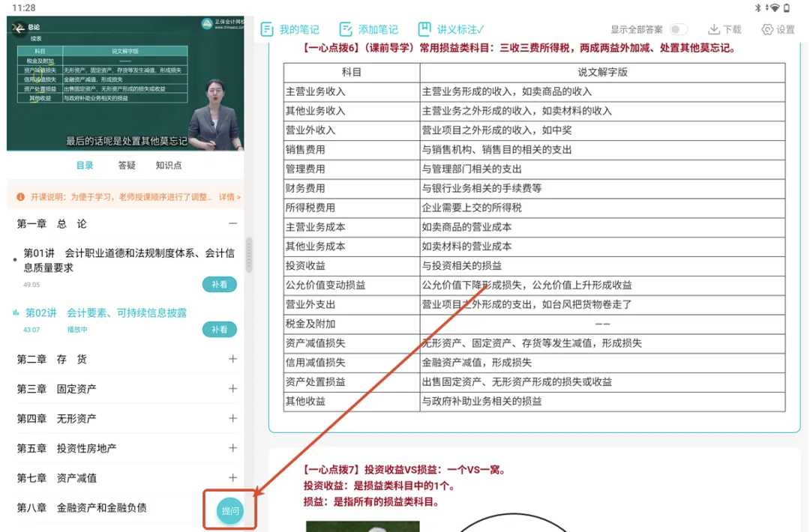This screenshot has height=532, width=810.
Task: Switch to 答疑 tab
Action: (x=127, y=165)
